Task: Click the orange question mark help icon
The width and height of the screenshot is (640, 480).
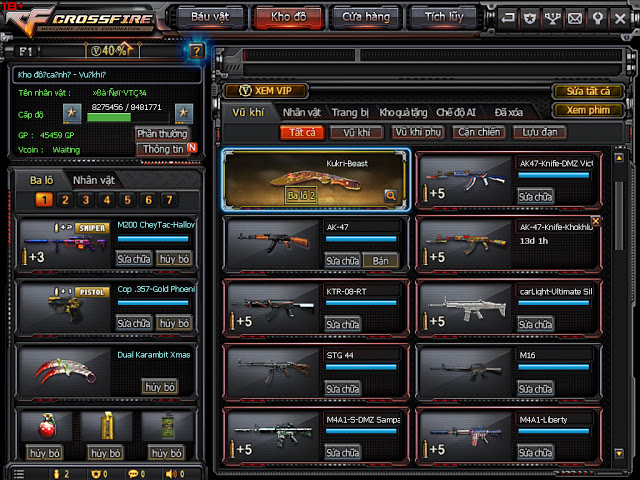Action: pos(197,51)
